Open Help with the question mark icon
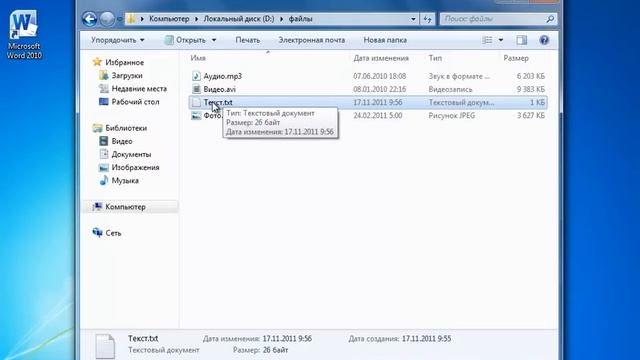The height and width of the screenshot is (360, 640). (x=544, y=40)
